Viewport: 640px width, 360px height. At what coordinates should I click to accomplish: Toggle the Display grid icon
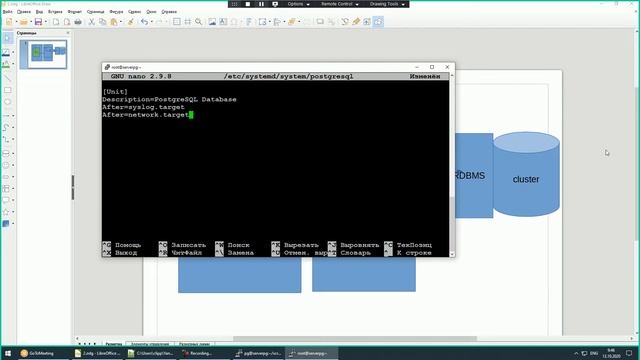(176, 22)
